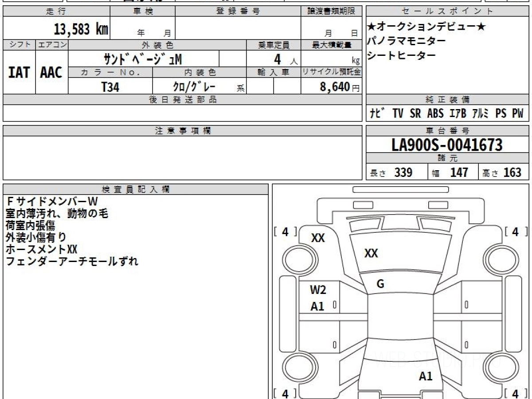Select the W2 damage mark on door
This screenshot has width=532, height=399.
point(318,290)
